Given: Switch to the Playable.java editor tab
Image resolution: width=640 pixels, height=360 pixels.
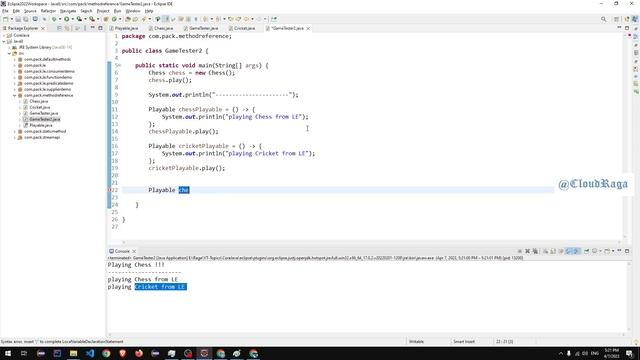Looking at the screenshot, I should pyautogui.click(x=124, y=28).
